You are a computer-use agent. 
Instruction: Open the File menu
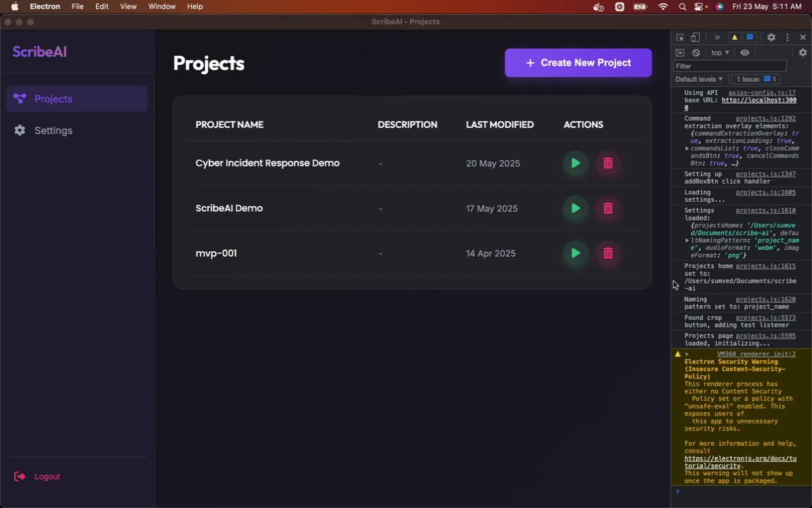click(78, 6)
